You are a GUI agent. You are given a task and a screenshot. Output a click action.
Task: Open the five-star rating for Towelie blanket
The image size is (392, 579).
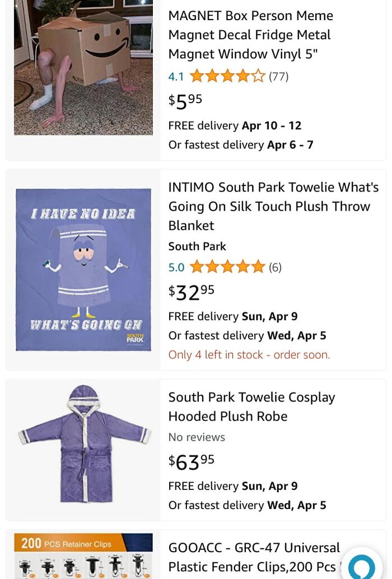227,267
